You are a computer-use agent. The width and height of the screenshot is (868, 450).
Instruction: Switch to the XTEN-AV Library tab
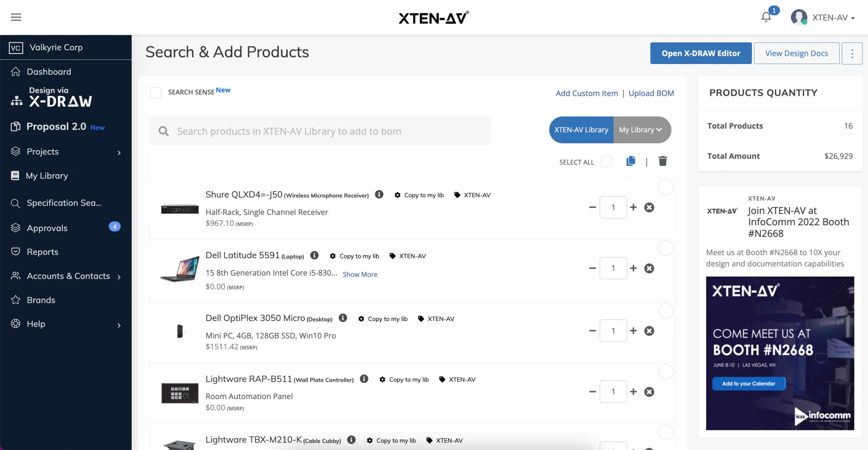581,130
